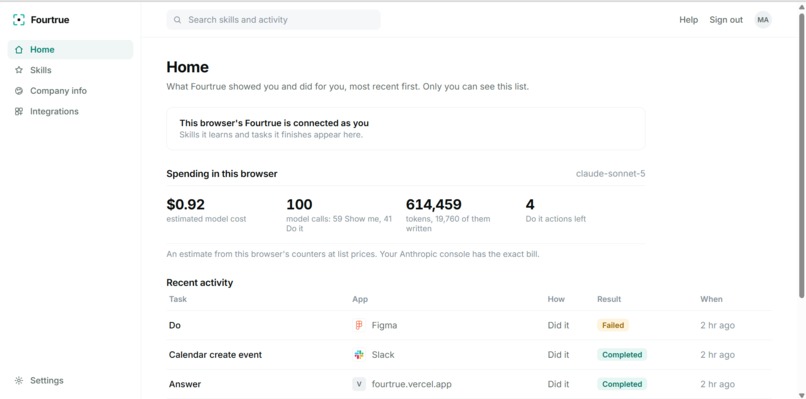The image size is (806, 399).
Task: Click the Recent activity heading
Action: tap(199, 283)
